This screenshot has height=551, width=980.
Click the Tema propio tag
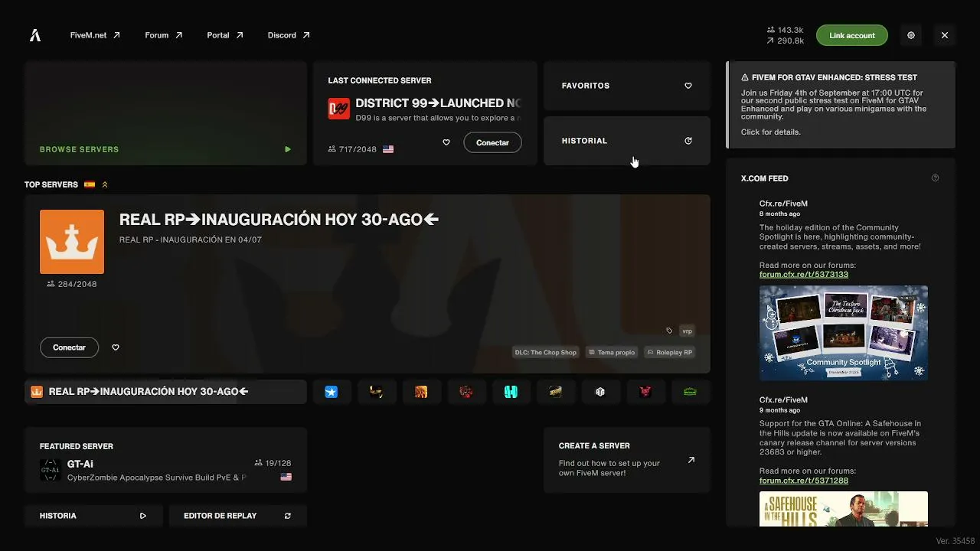coord(612,353)
